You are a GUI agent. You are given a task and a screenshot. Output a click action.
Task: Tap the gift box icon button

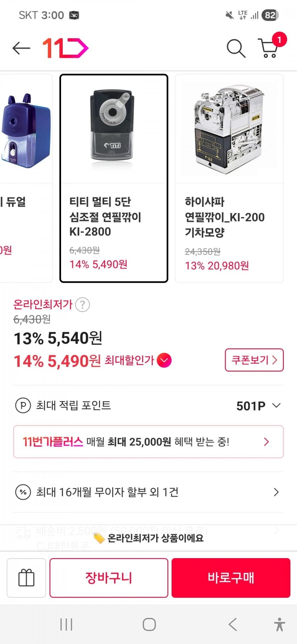click(x=26, y=578)
